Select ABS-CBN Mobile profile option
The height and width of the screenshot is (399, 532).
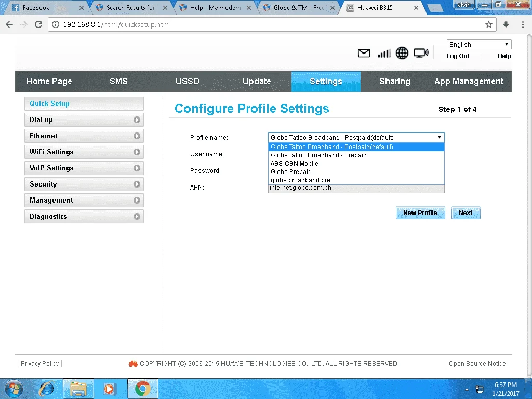click(356, 164)
